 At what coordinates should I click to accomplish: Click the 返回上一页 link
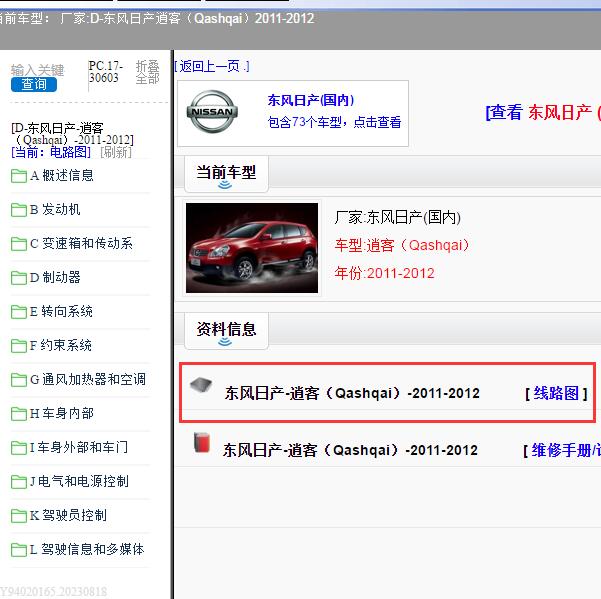(x=212, y=66)
